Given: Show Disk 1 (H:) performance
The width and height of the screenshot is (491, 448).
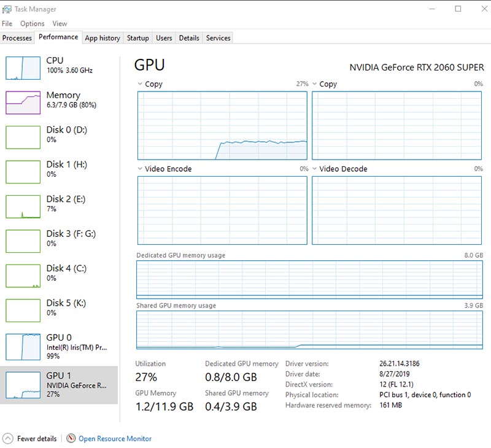Looking at the screenshot, I should tap(60, 172).
